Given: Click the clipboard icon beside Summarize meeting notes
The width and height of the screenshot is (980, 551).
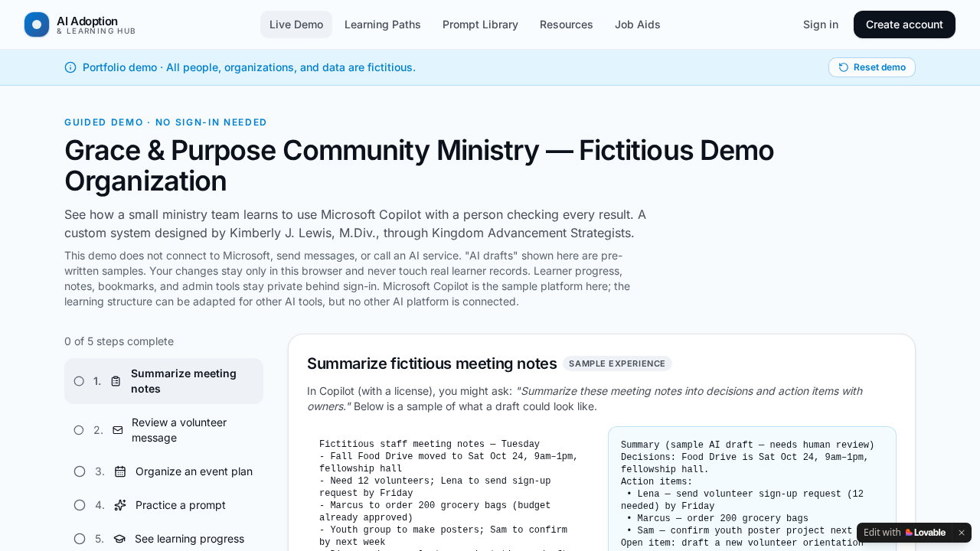Looking at the screenshot, I should [116, 381].
